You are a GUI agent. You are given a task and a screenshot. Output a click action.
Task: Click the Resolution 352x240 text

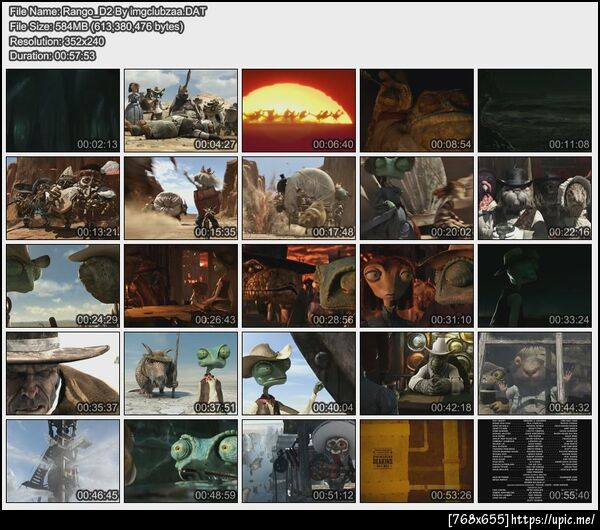(57, 41)
